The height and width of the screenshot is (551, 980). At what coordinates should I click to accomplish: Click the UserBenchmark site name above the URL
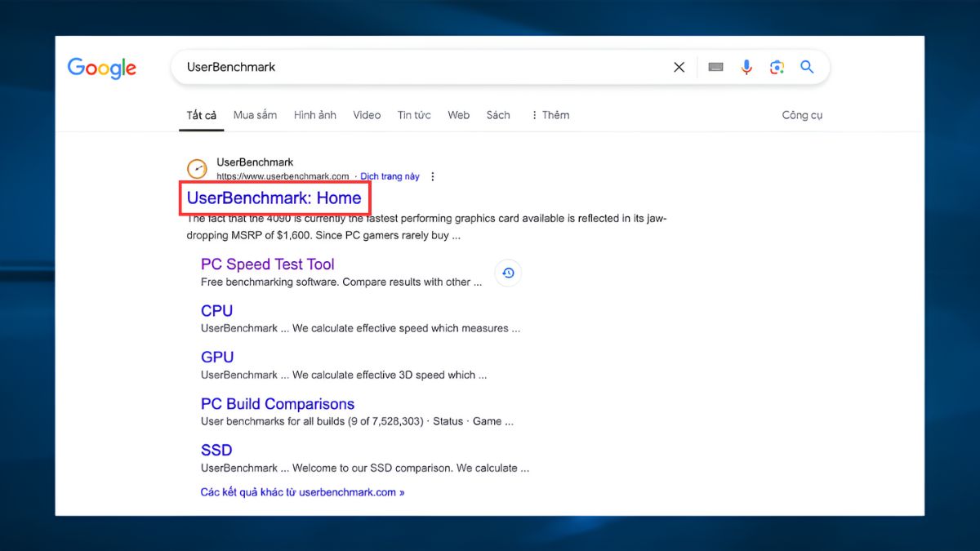click(255, 162)
